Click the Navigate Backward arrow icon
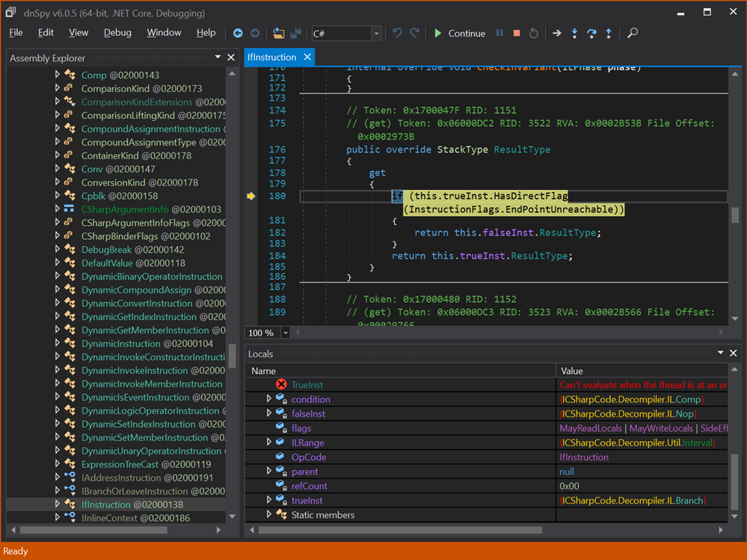747x560 pixels. coord(238,33)
